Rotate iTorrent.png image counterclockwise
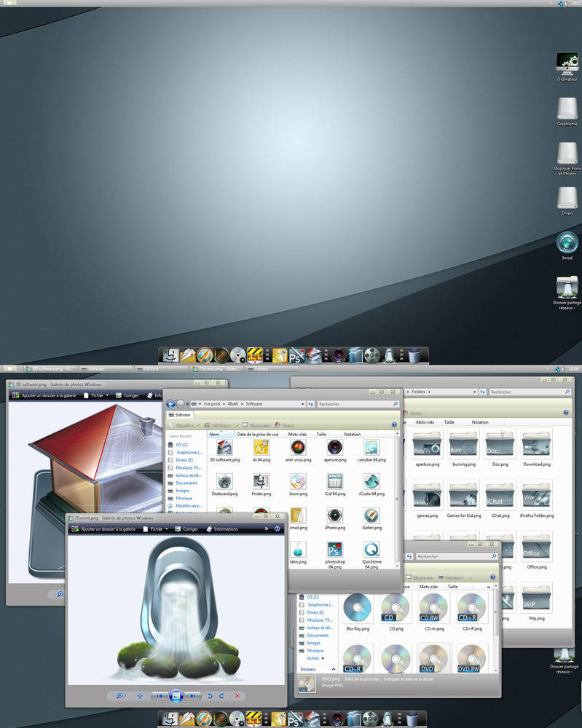 210,695
